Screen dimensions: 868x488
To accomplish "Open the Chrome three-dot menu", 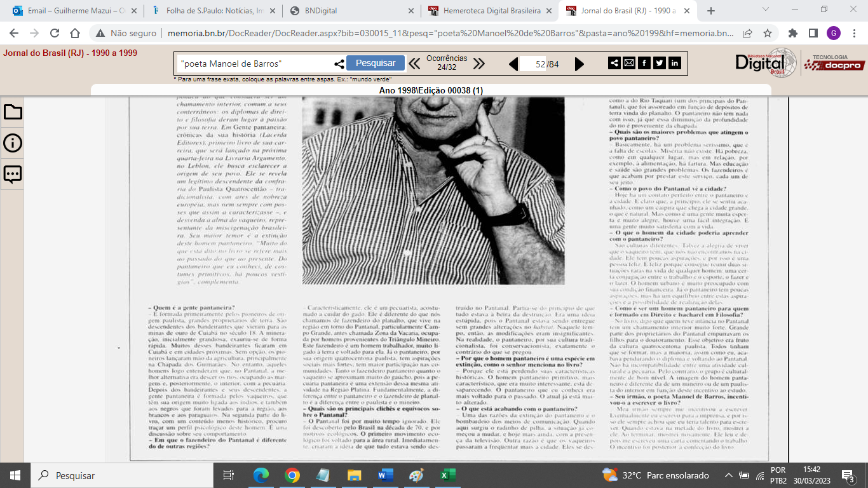I will pos(853,34).
